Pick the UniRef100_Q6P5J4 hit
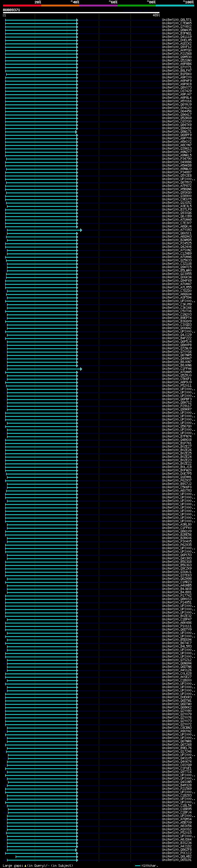The width and height of the screenshot is (197, 868). pyautogui.click(x=176, y=342)
